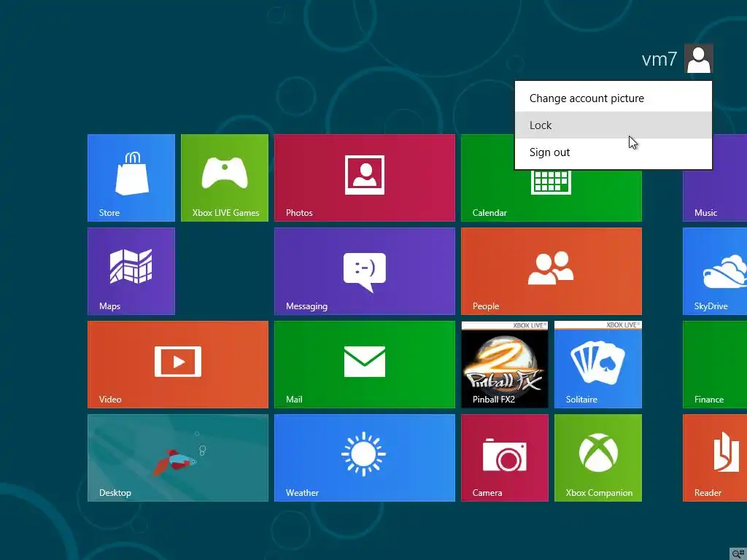
Task: Choose Change account picture from menu
Action: coord(613,98)
